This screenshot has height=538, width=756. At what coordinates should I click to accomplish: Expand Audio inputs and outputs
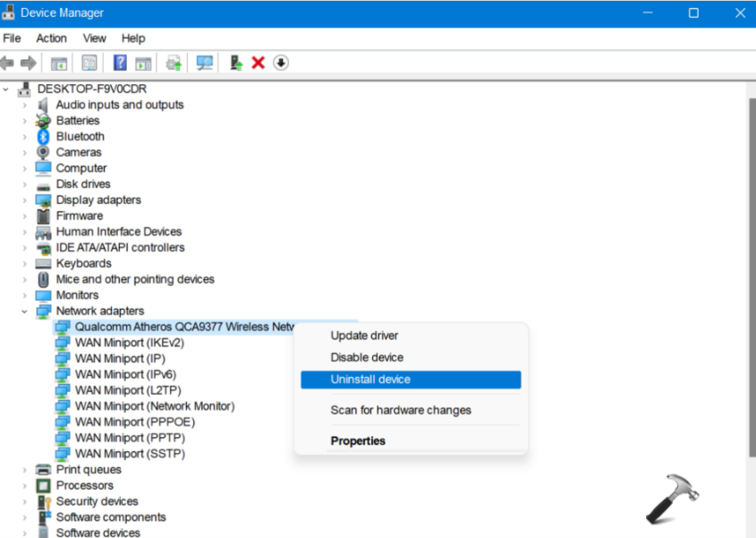25,105
